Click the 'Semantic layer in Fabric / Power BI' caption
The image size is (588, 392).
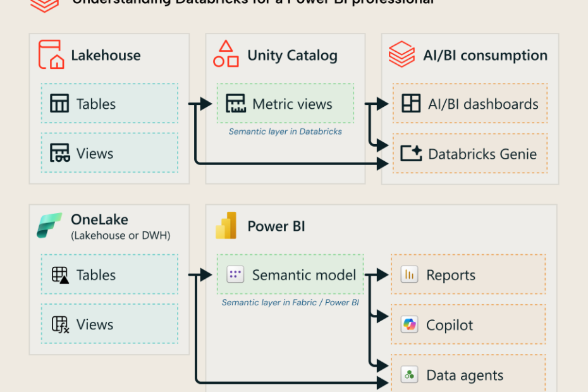pos(290,303)
